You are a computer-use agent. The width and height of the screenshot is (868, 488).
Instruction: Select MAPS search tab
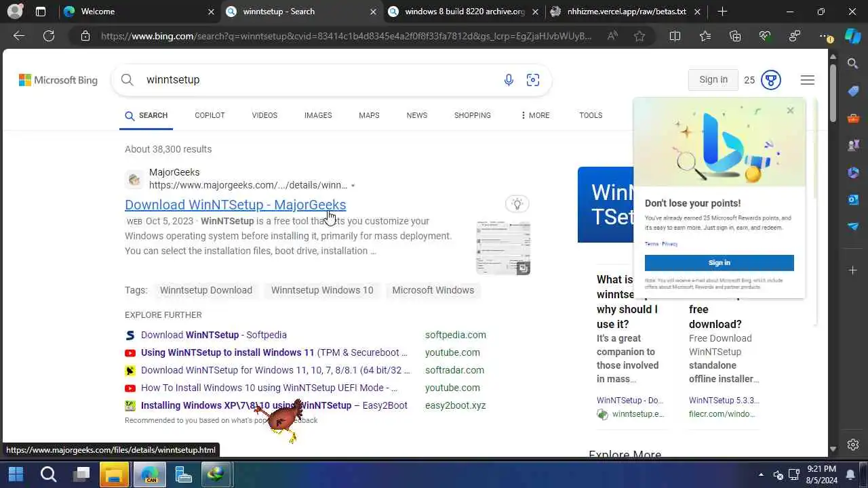pos(369,115)
